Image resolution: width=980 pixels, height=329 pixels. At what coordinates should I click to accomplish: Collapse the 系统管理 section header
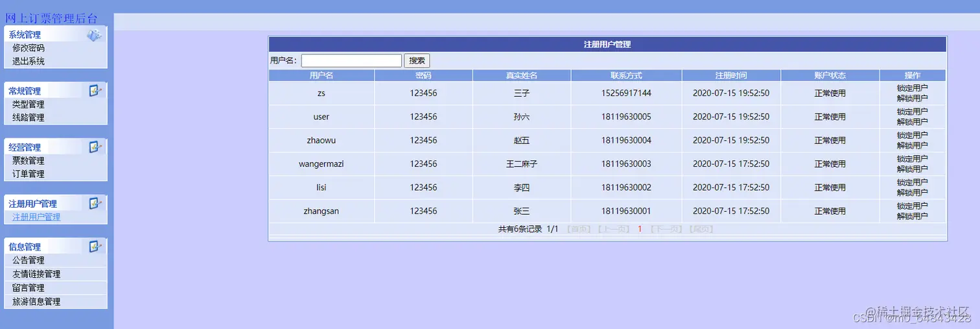(x=56, y=35)
